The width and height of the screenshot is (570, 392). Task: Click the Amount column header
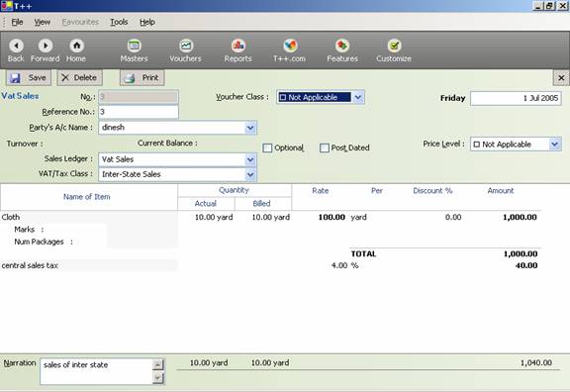pyautogui.click(x=501, y=190)
